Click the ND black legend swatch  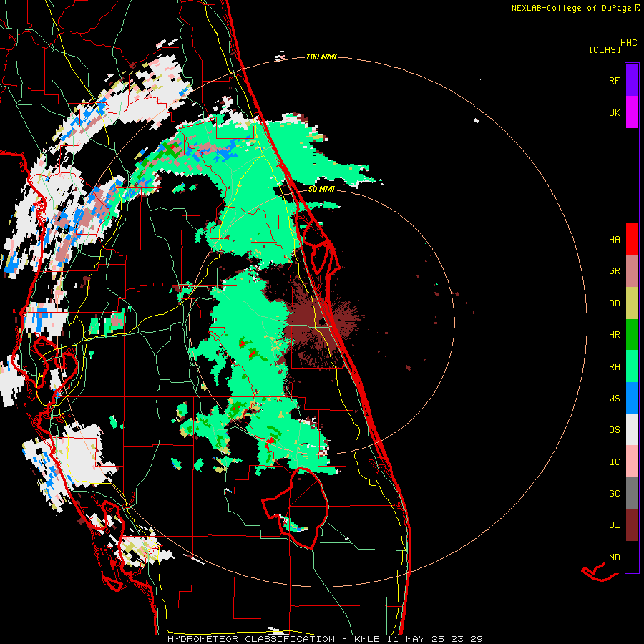point(632,557)
